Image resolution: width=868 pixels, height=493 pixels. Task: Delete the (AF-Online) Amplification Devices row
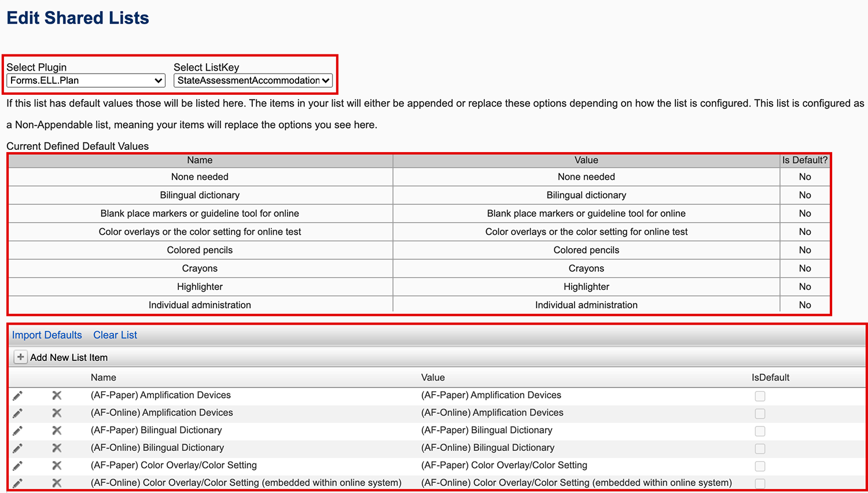pos(57,413)
